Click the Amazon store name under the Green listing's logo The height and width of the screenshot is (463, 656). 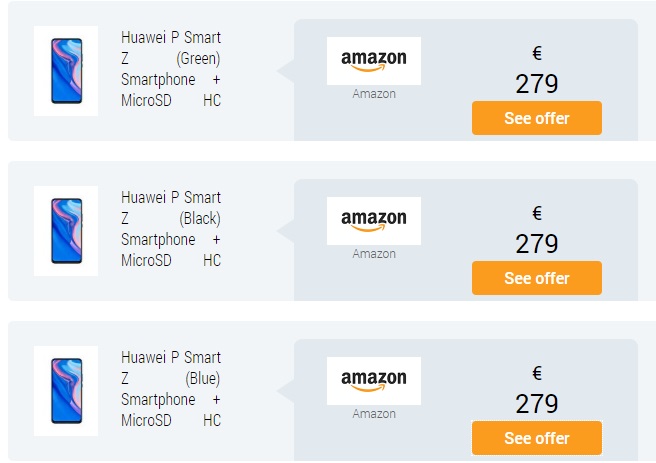[x=374, y=94]
